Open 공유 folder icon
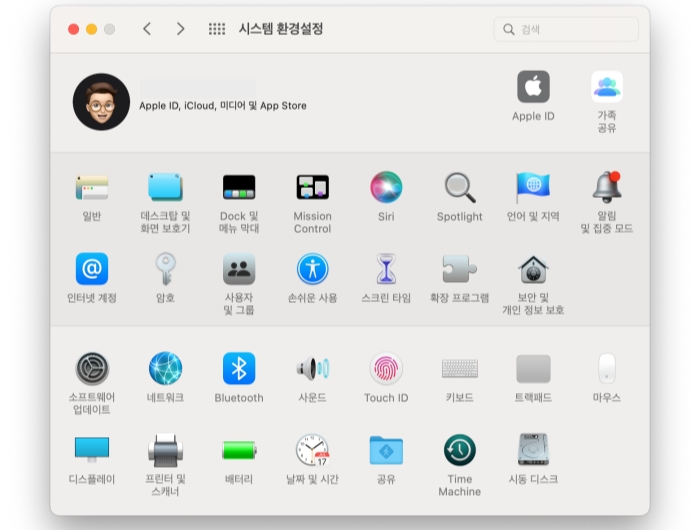Viewport: 700px width, 530px height. [x=386, y=450]
